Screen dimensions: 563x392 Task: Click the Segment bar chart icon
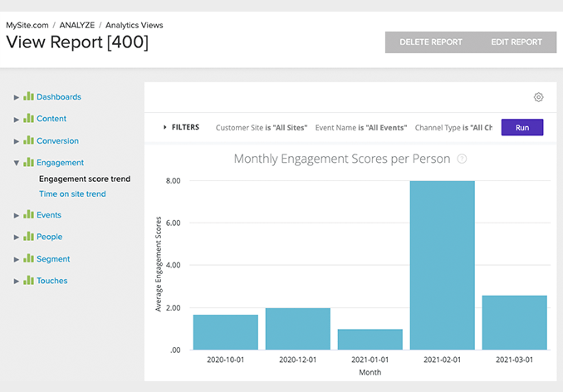[x=29, y=258]
